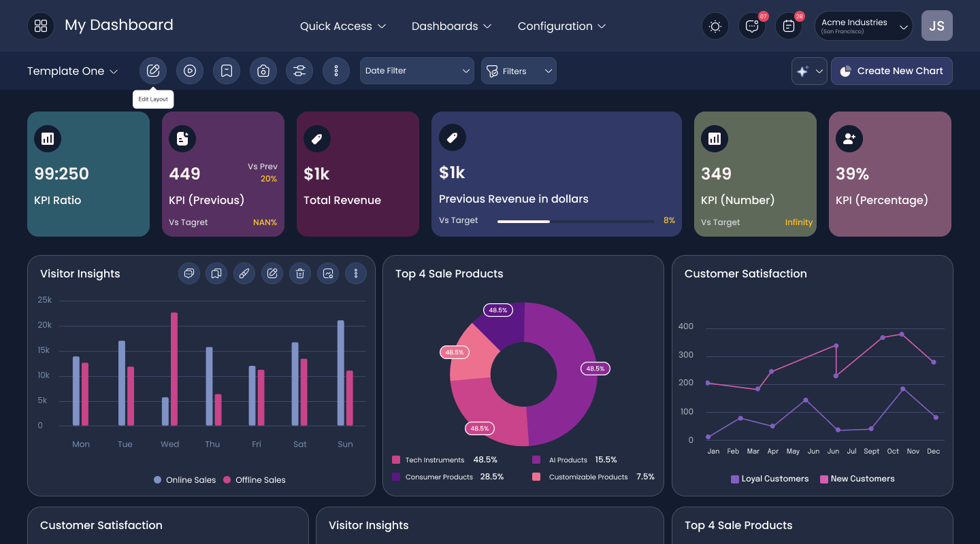Click the Edit Layout pencil icon
980x544 pixels.
coord(153,71)
